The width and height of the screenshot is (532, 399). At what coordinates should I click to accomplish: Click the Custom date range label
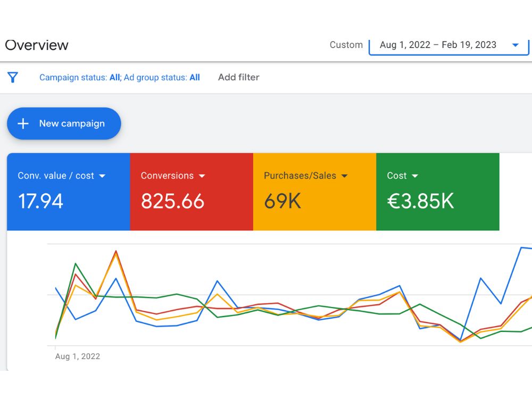tap(346, 45)
